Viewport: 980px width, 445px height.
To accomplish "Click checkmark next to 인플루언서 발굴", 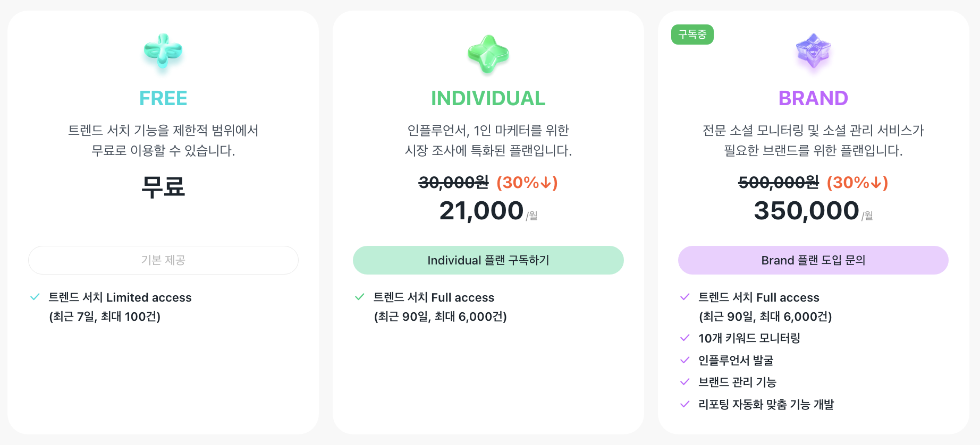I will pos(685,360).
